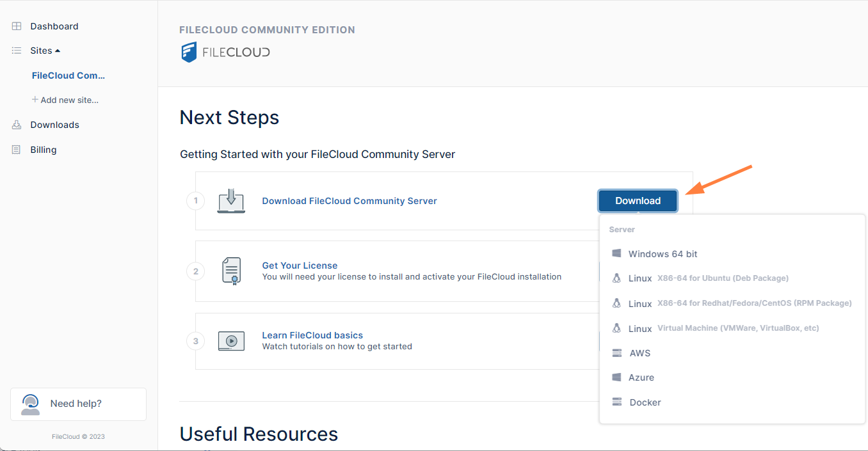
Task: Select the Windows icon next to Windows 64 bit
Action: [x=616, y=253]
